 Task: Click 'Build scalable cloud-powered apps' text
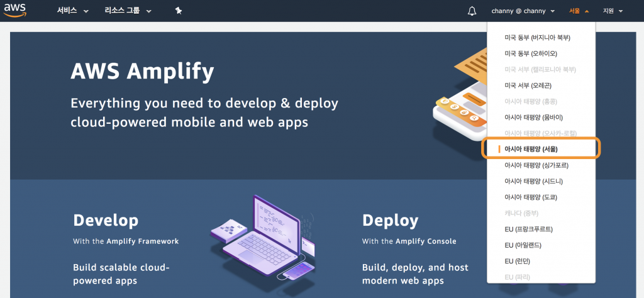[x=121, y=274]
